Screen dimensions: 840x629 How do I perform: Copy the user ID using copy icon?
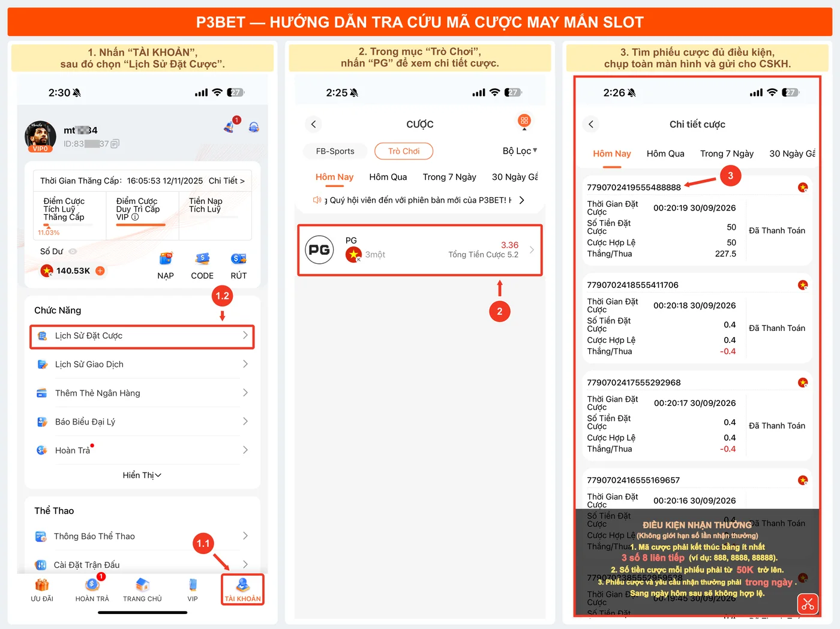click(x=115, y=144)
